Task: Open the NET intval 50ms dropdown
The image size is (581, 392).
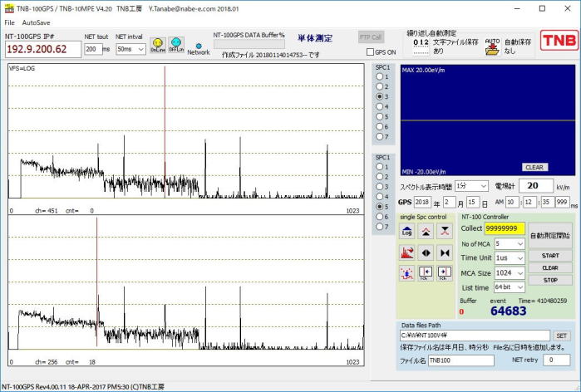Action: [130, 49]
